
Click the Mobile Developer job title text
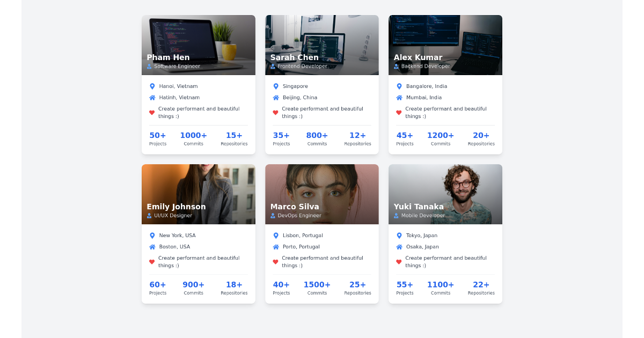pos(422,215)
